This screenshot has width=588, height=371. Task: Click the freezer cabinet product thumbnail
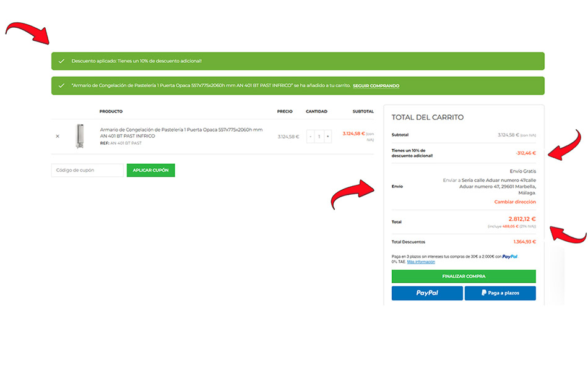pyautogui.click(x=79, y=136)
